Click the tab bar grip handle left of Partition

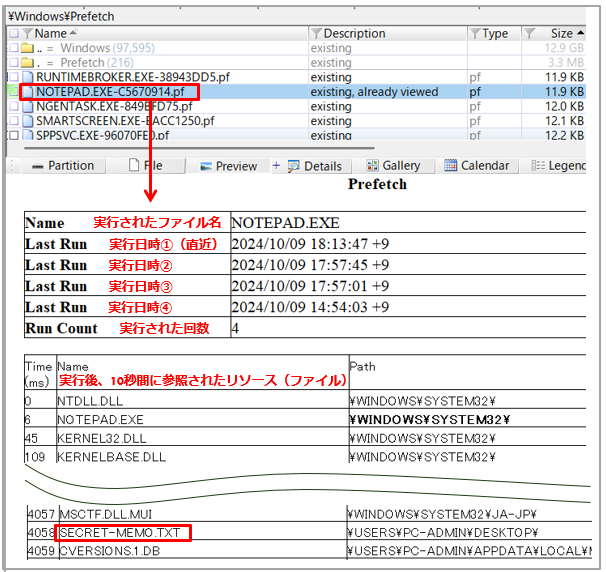click(12, 166)
